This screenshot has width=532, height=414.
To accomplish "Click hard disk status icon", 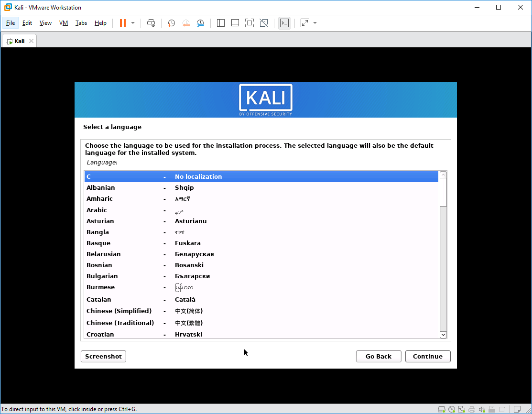I will coord(441,409).
